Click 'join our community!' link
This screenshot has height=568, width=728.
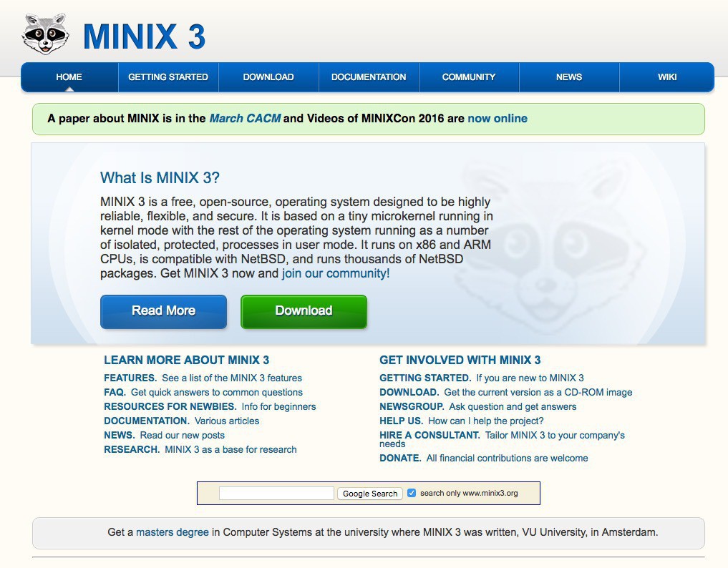click(x=336, y=273)
